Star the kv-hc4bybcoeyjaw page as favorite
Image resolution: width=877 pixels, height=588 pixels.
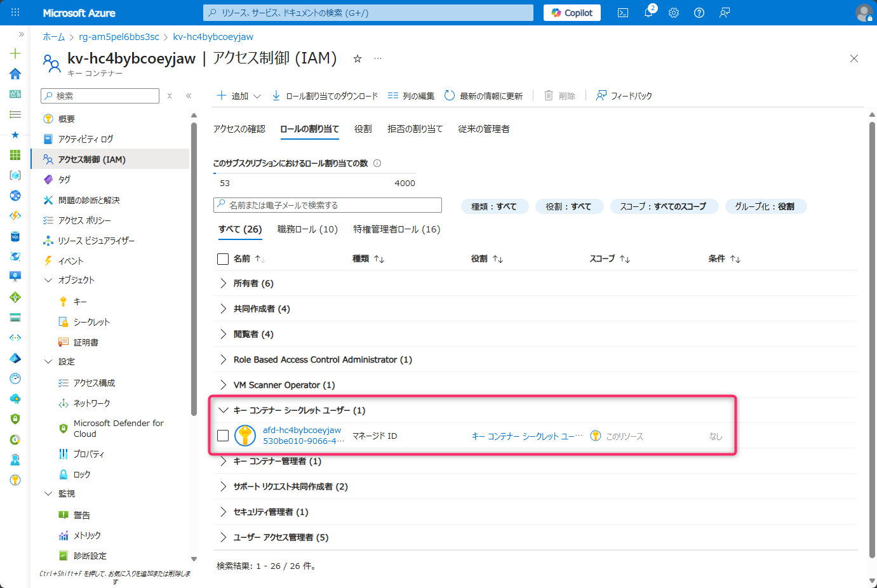point(357,58)
